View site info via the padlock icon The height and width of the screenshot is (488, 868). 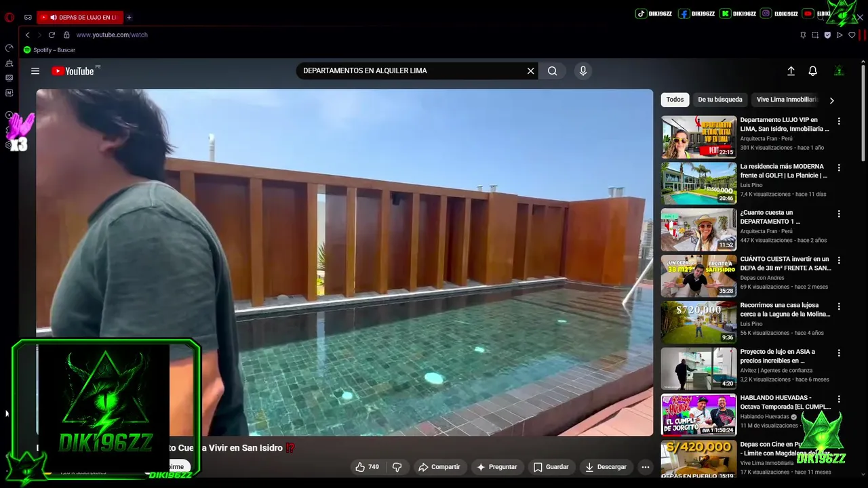[66, 35]
